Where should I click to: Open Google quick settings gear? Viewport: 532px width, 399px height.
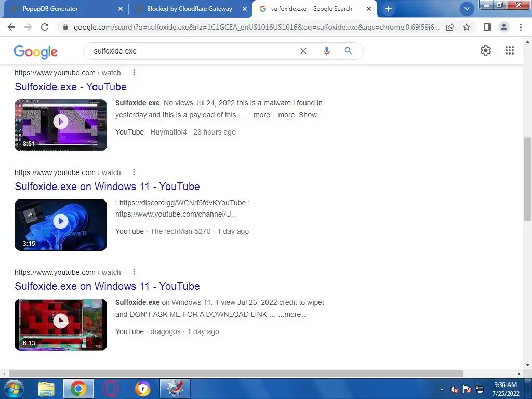(x=486, y=50)
